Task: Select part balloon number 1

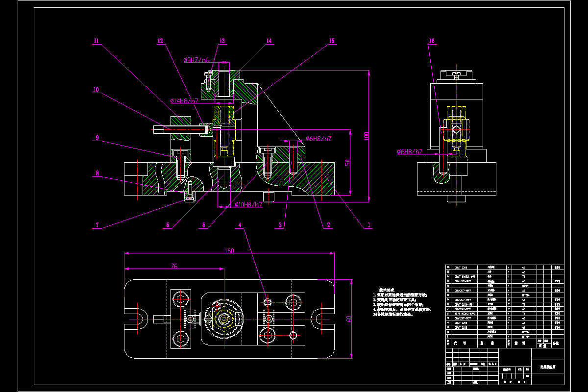Action: click(x=368, y=225)
